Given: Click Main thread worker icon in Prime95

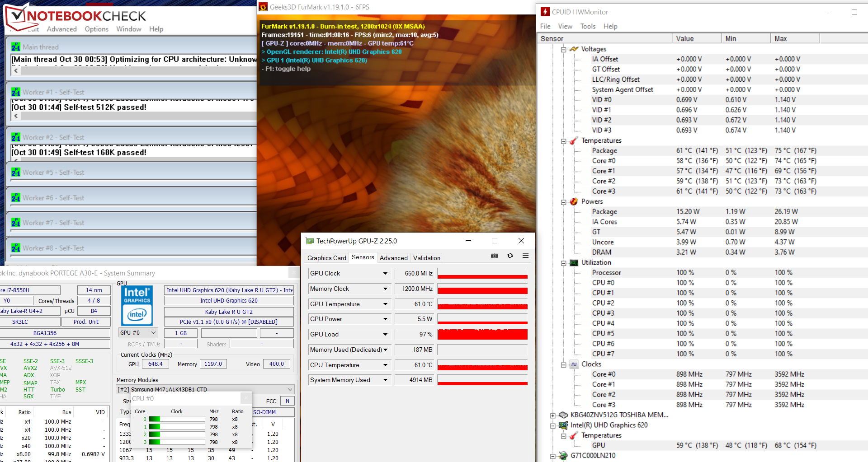Looking at the screenshot, I should tap(16, 47).
